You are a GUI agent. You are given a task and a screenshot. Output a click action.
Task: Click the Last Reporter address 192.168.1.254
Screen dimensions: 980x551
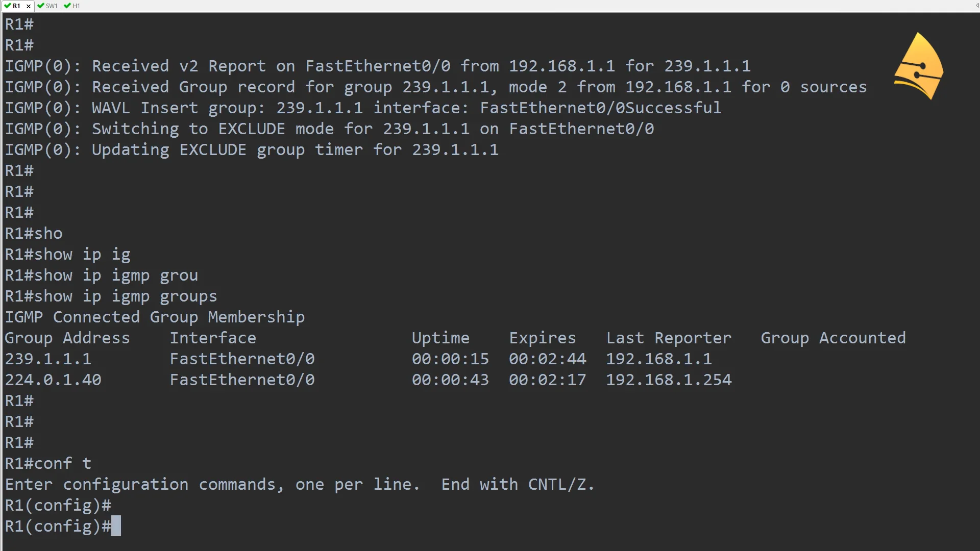(669, 380)
